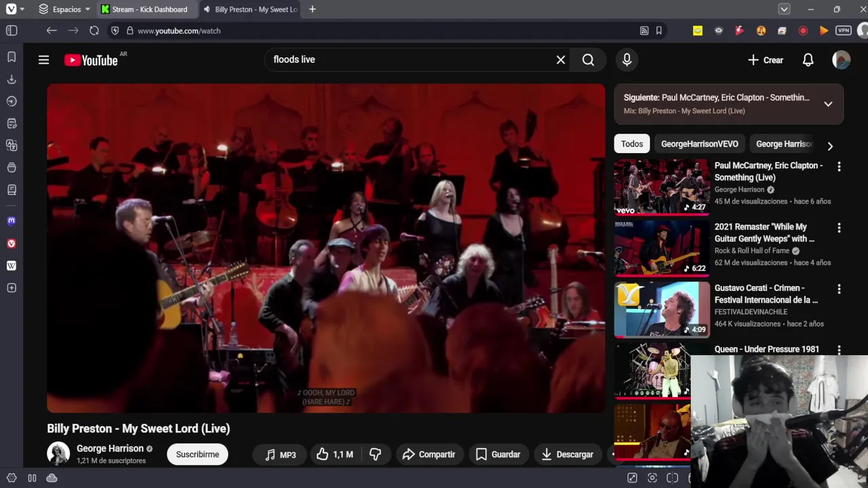The height and width of the screenshot is (488, 868).
Task: Open options for Paul McCartney Something video
Action: pyautogui.click(x=839, y=167)
